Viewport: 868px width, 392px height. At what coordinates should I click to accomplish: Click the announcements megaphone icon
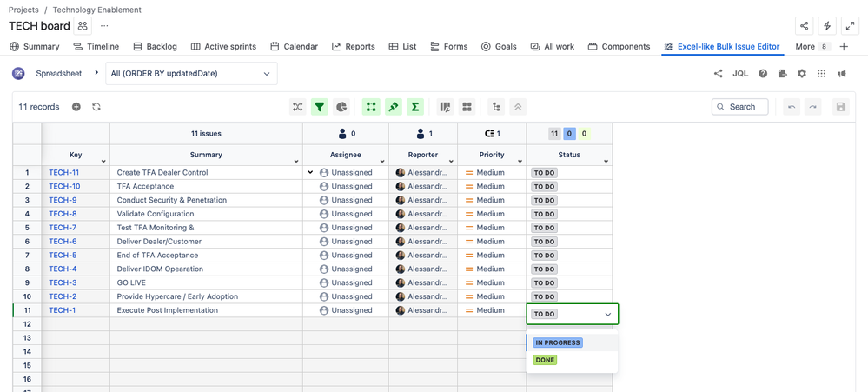pyautogui.click(x=841, y=74)
